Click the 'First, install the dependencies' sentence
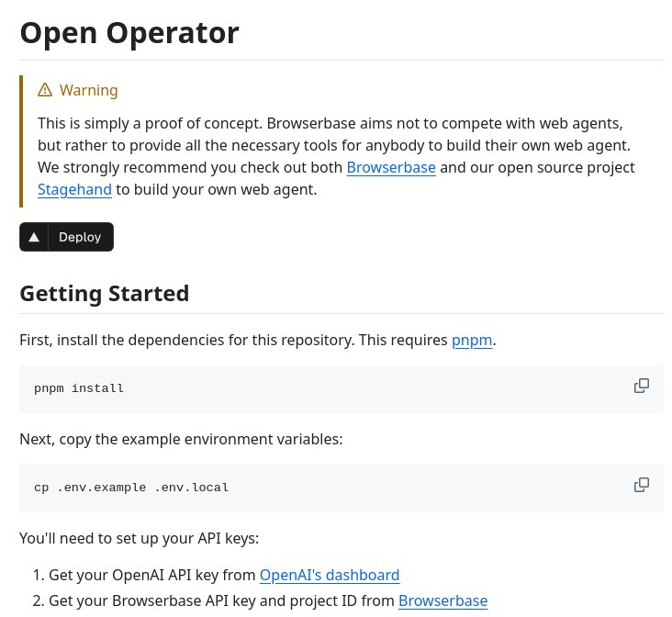This screenshot has width=672, height=617. pos(258,340)
